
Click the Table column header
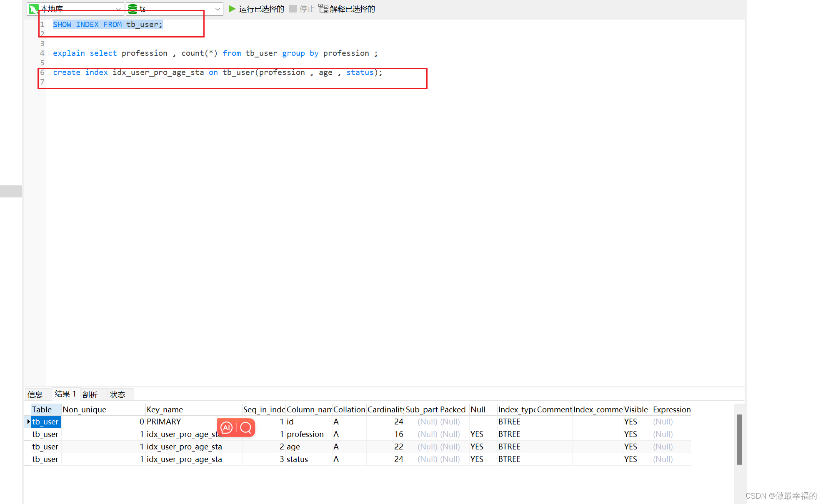[46, 409]
